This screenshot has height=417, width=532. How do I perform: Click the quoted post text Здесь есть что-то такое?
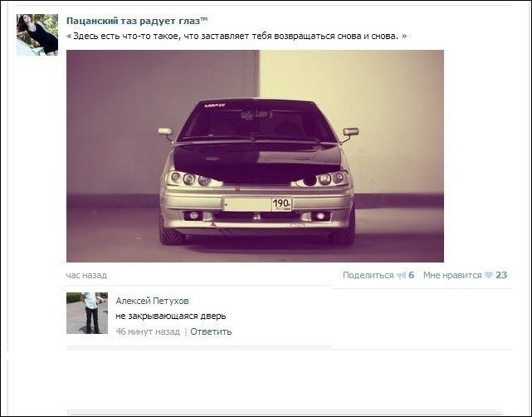[x=237, y=36]
